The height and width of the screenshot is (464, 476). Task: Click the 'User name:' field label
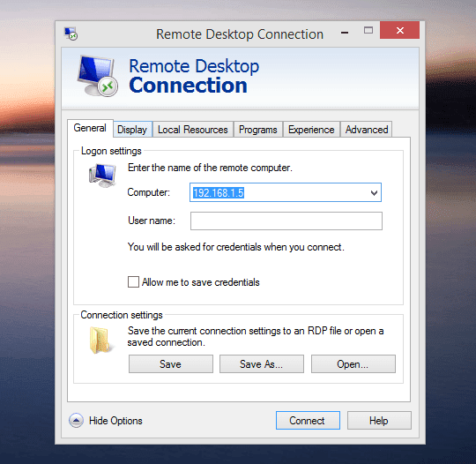coord(152,221)
